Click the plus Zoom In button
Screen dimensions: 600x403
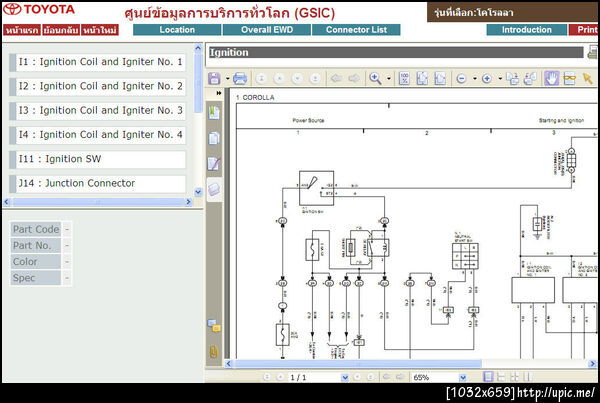[x=487, y=79]
